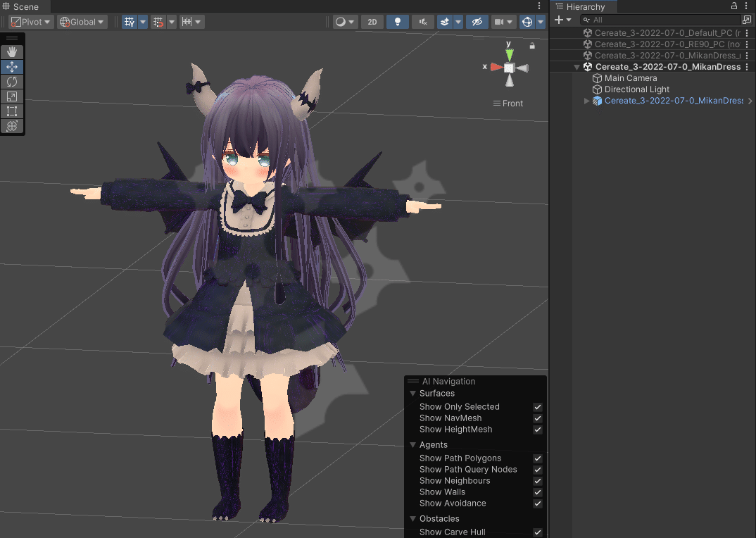The image size is (756, 538).
Task: Select the Hand view tool
Action: [12, 51]
